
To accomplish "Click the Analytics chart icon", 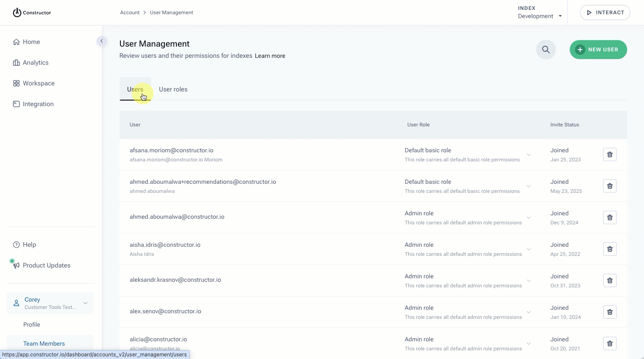I will tap(16, 63).
